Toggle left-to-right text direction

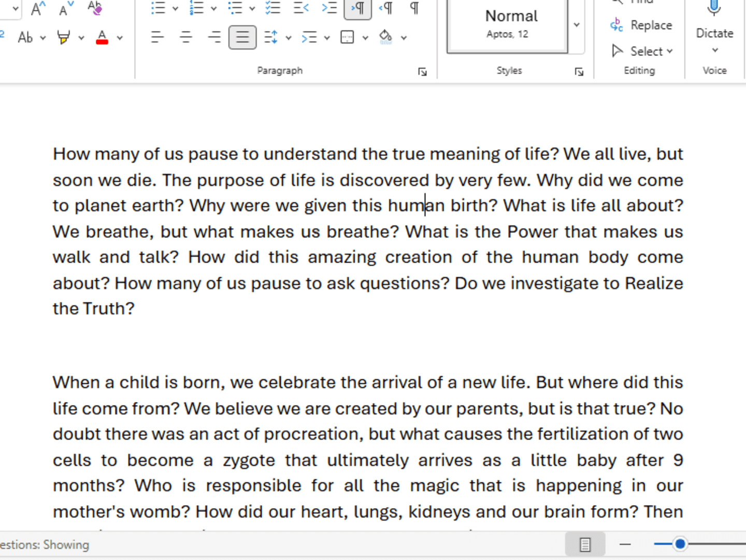click(358, 8)
